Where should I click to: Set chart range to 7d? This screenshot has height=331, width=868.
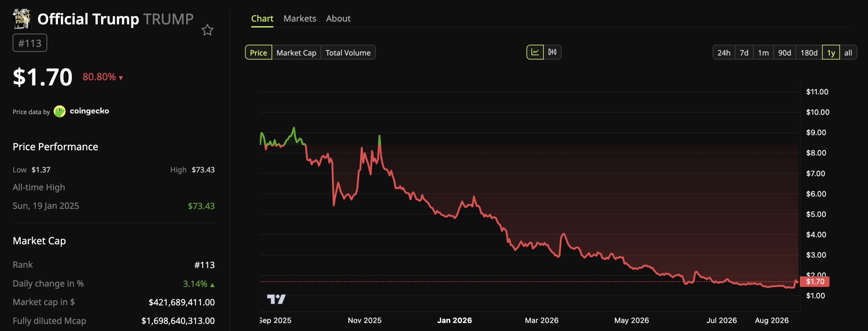[744, 53]
